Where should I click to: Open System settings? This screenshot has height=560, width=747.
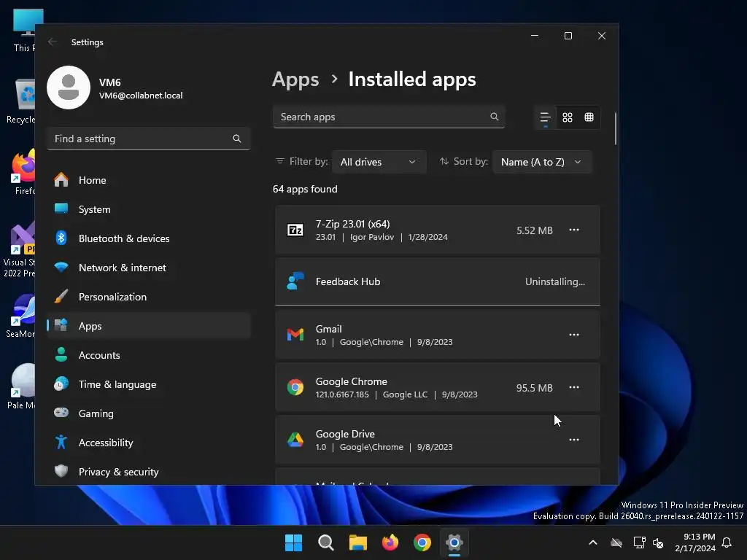point(149,209)
